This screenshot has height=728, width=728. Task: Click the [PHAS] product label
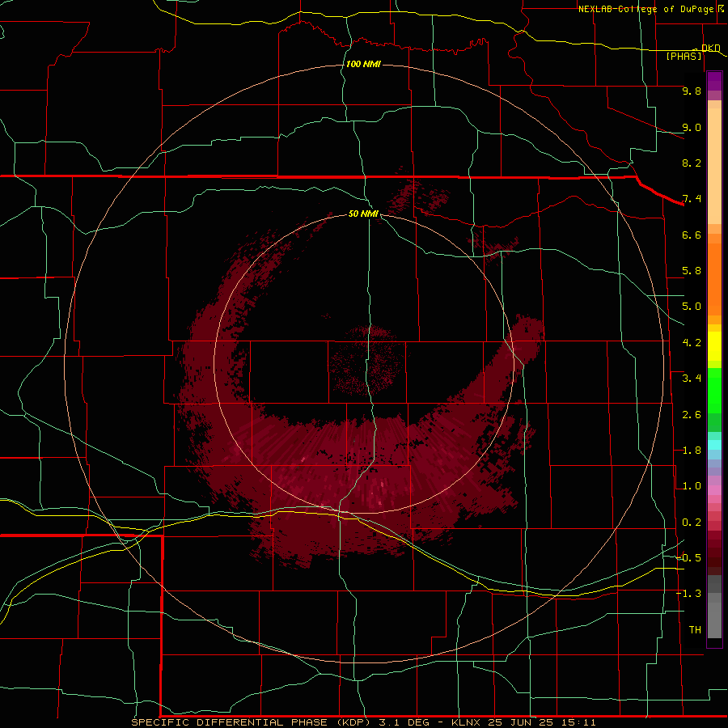tap(684, 56)
